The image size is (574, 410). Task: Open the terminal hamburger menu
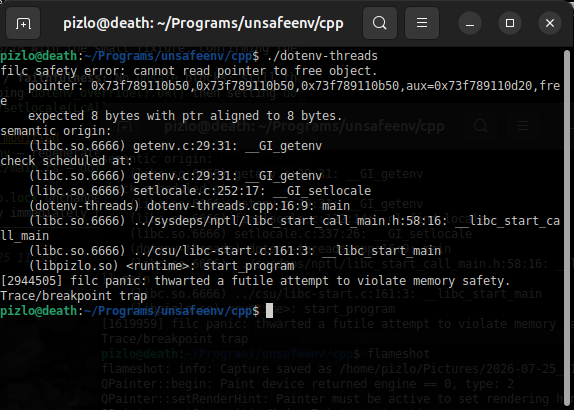click(422, 23)
